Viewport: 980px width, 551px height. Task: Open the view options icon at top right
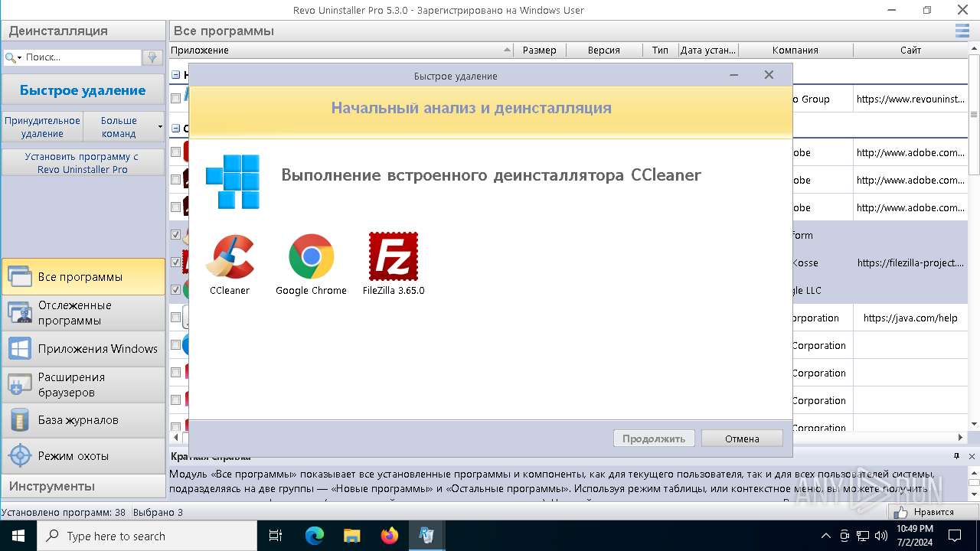[962, 31]
